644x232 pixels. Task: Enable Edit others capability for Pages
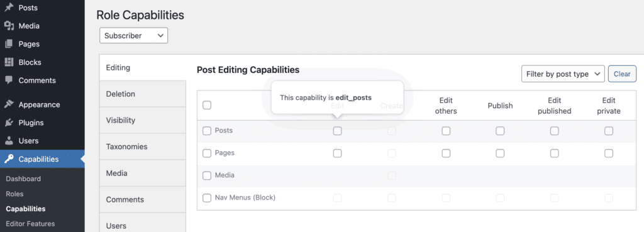(x=446, y=153)
